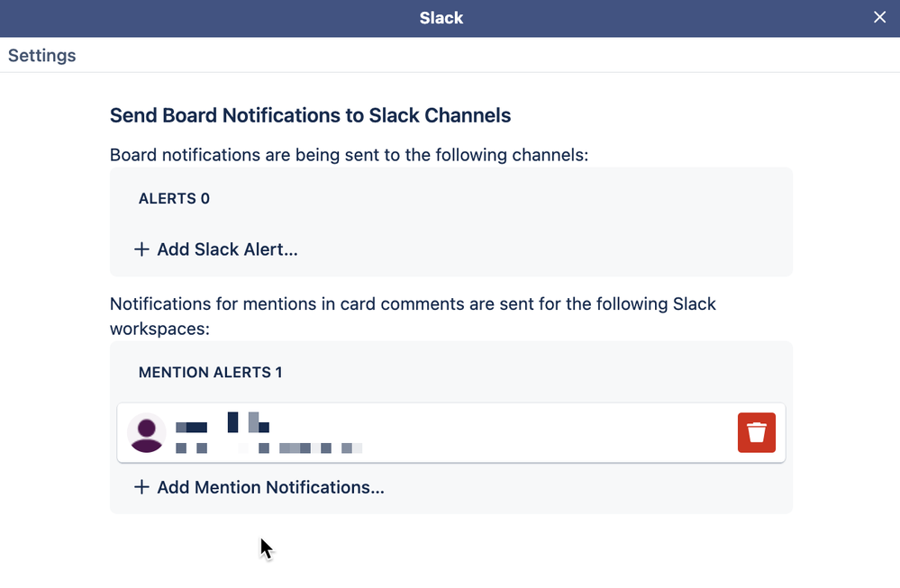Click the ALERTS 0 section header
The height and width of the screenshot is (588, 900).
(x=174, y=198)
